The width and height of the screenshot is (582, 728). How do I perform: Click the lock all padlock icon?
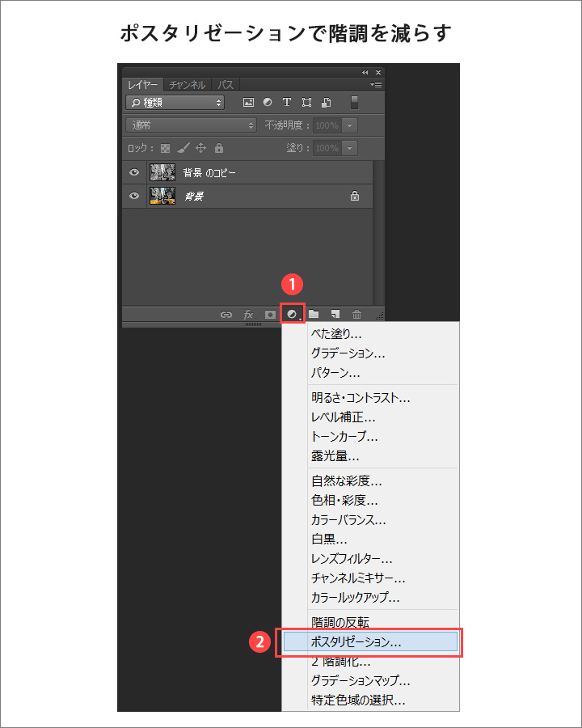[x=219, y=148]
